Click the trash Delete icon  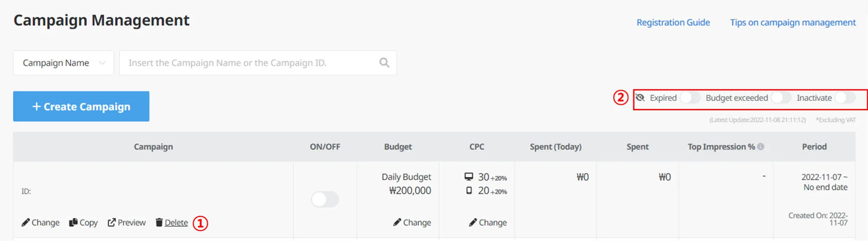tap(159, 222)
